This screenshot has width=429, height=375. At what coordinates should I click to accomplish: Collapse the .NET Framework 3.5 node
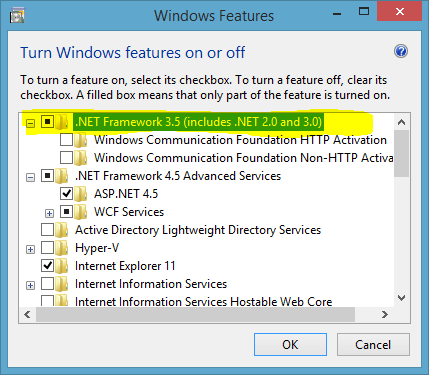pyautogui.click(x=30, y=124)
